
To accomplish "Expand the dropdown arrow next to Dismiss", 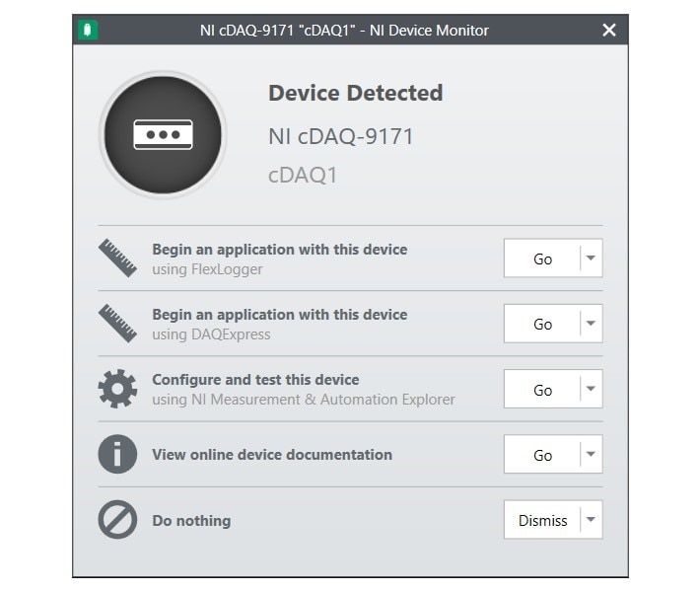I will (592, 519).
